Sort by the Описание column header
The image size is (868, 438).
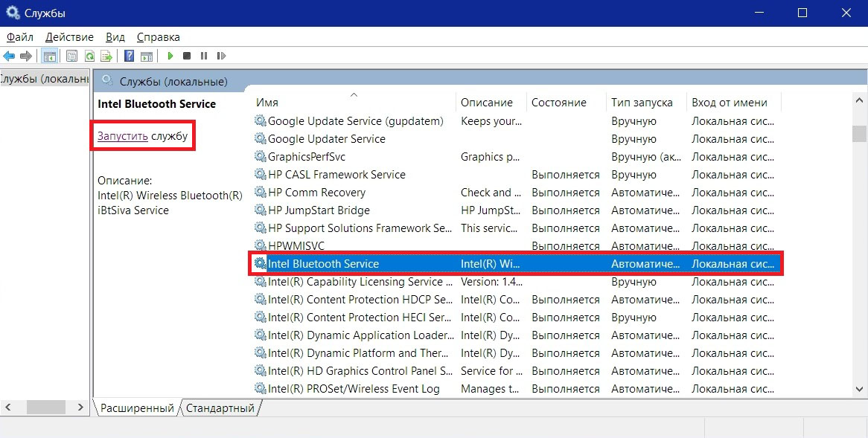point(491,103)
